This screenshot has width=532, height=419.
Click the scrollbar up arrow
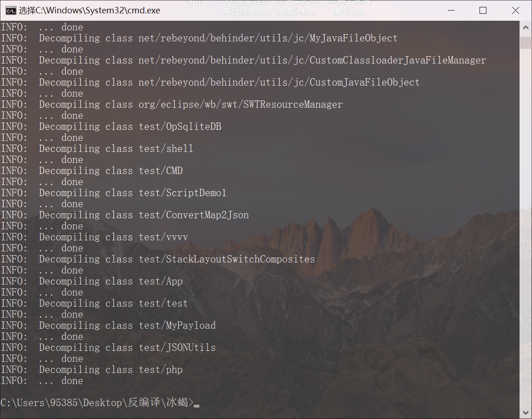click(526, 28)
